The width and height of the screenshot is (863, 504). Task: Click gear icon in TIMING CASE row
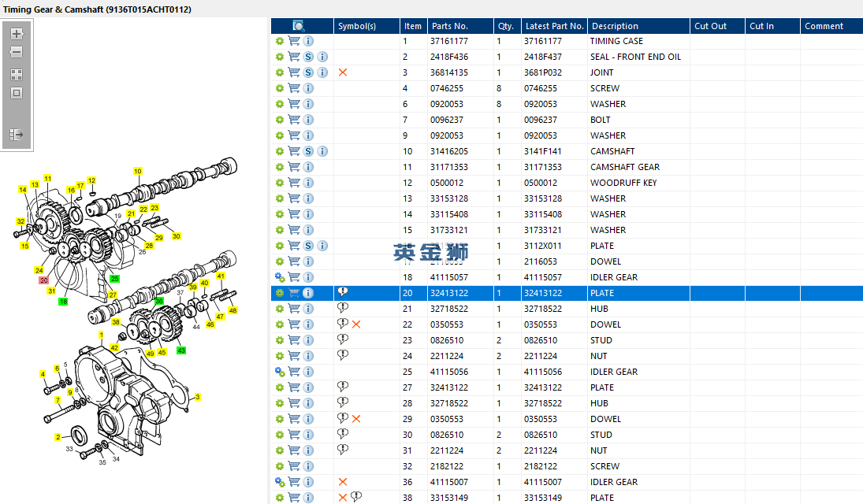pos(280,41)
